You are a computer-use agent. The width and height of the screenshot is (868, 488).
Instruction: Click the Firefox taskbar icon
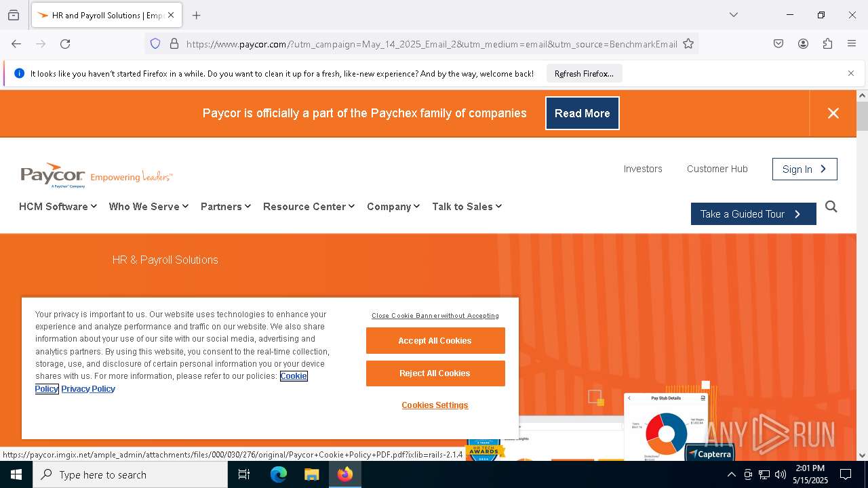click(x=345, y=474)
